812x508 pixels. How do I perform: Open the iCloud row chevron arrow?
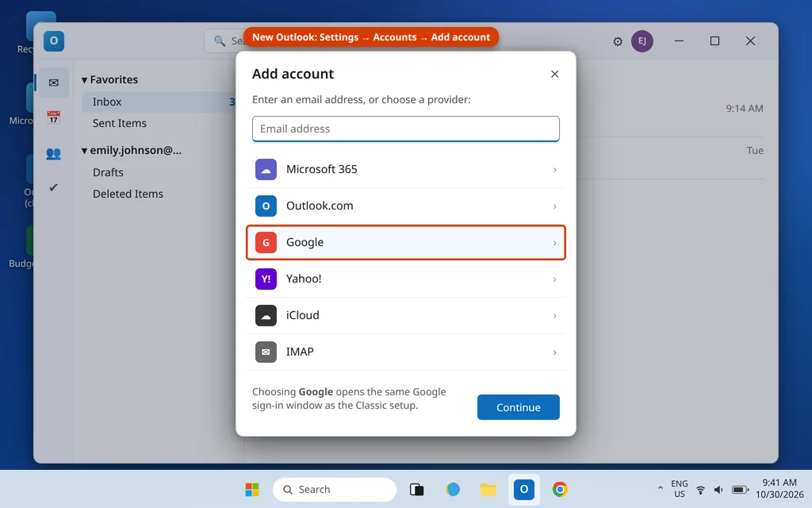point(554,316)
